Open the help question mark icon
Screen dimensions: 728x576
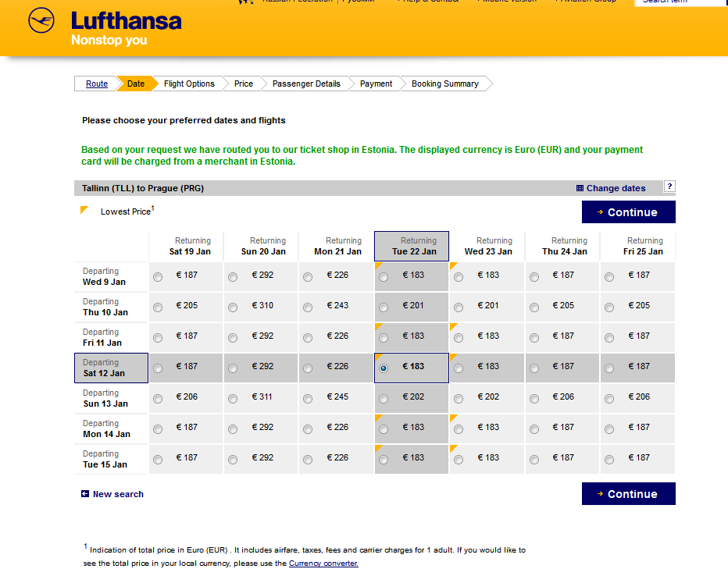click(669, 186)
